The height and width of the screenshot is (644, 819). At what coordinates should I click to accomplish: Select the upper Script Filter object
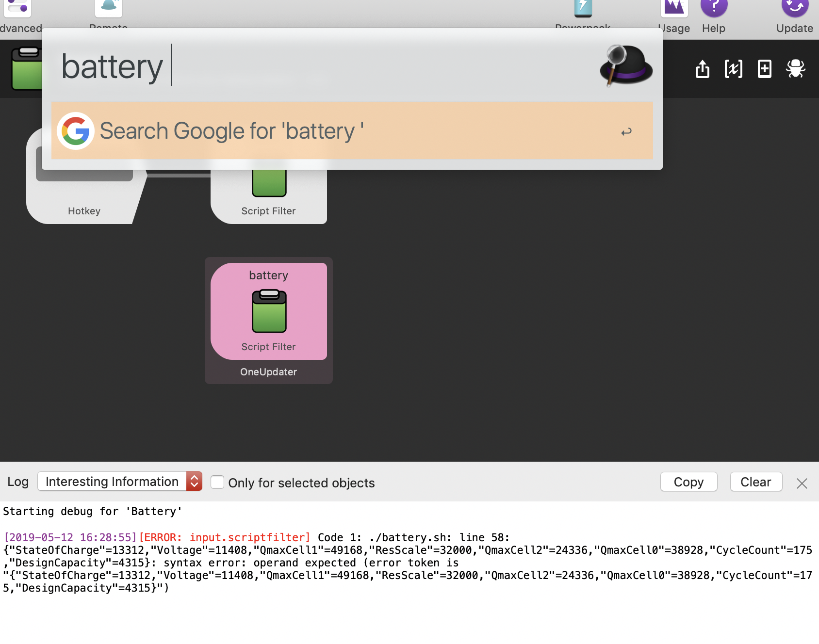269,196
